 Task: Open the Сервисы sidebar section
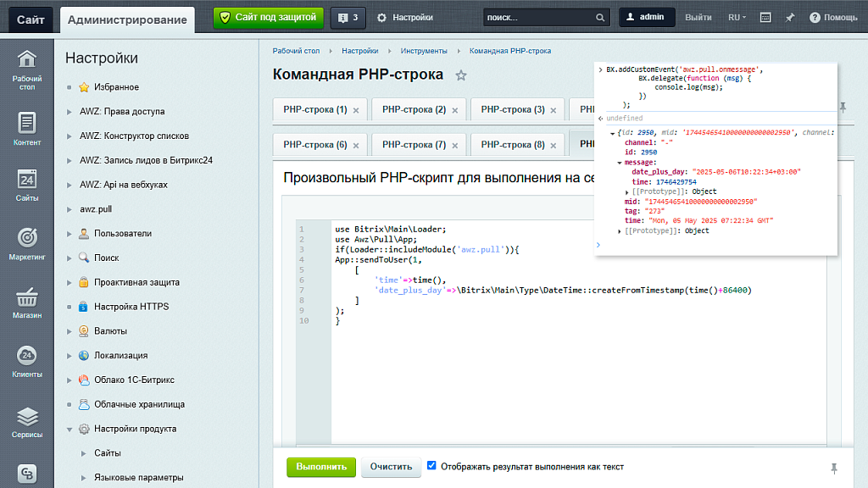click(x=27, y=422)
